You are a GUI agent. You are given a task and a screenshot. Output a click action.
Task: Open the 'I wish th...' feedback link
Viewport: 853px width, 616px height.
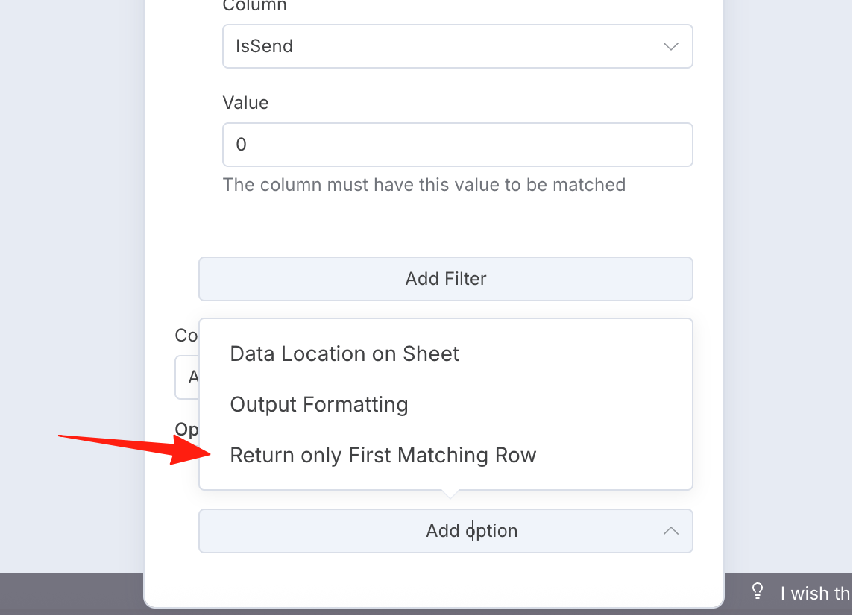pyautogui.click(x=815, y=593)
